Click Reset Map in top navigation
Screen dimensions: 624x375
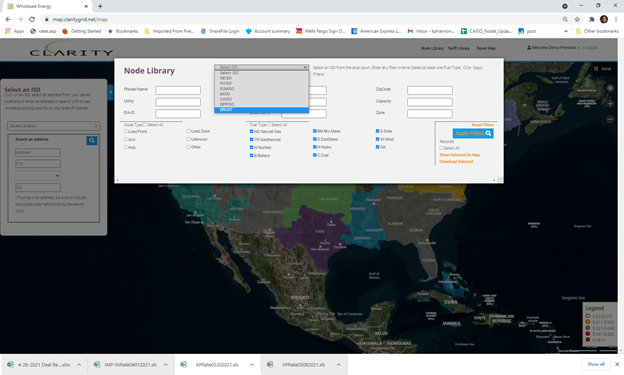tap(486, 48)
